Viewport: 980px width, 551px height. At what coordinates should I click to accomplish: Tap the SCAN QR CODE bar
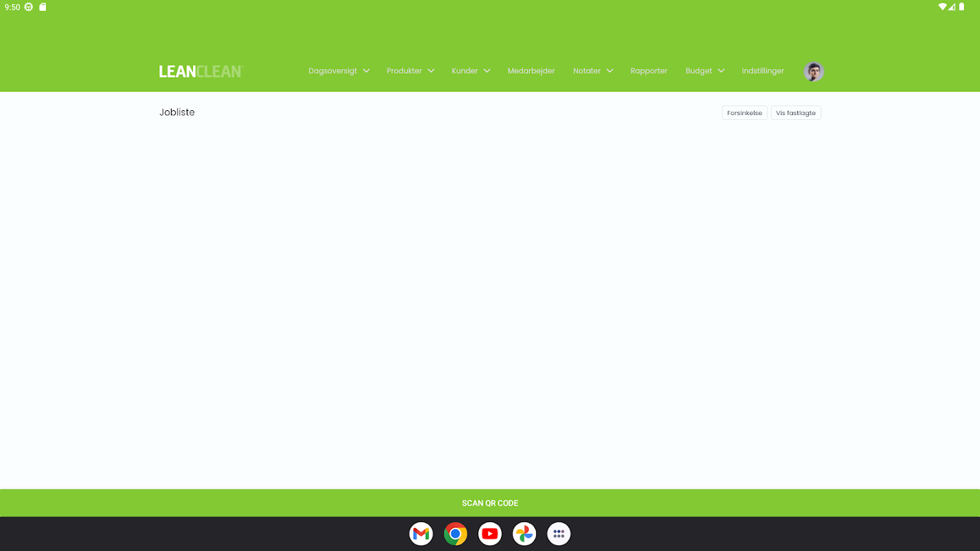tap(490, 503)
